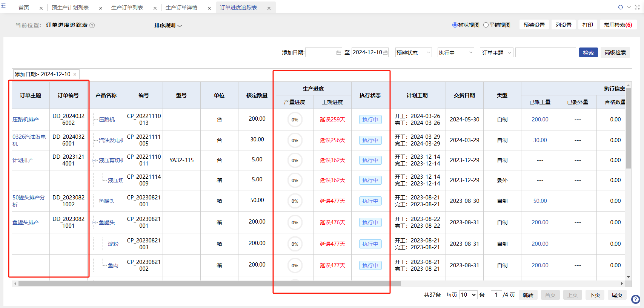Click model cell YA32-315

(181, 160)
